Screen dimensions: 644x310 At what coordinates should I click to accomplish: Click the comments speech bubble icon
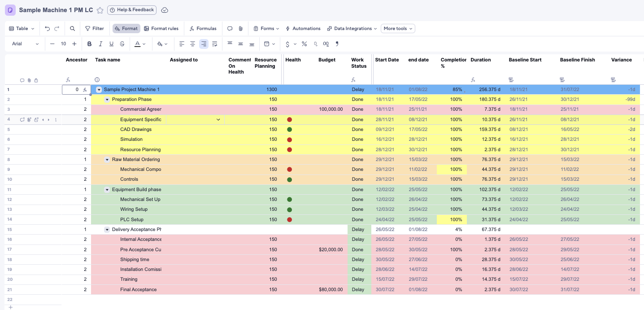pyautogui.click(x=230, y=29)
